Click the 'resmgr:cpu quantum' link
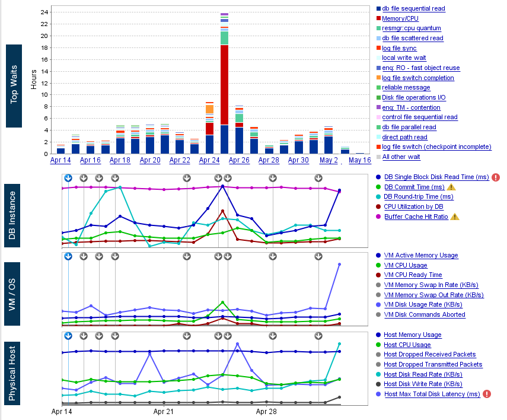507x420 pixels. point(412,28)
